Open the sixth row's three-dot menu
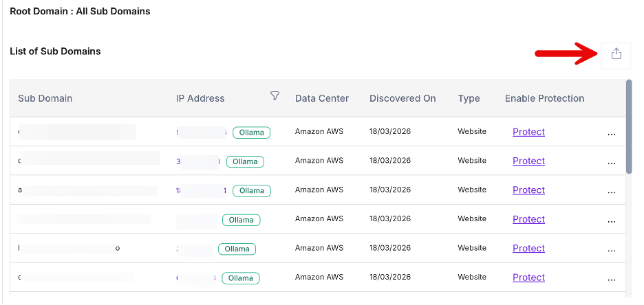Viewport: 644px width, 305px height. point(612,280)
